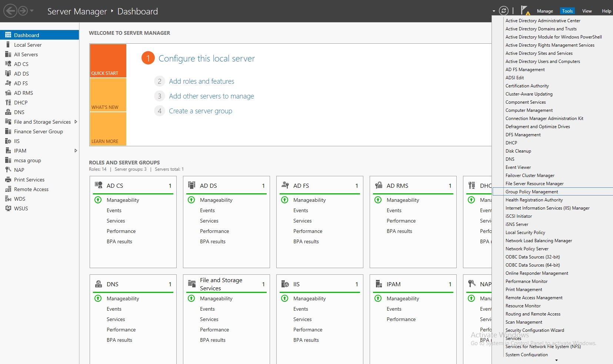Click Configure this local server link

(x=206, y=59)
